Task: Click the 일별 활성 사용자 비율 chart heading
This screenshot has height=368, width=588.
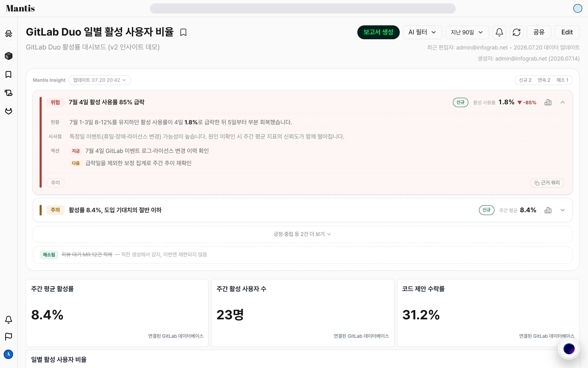Action: 59,359
